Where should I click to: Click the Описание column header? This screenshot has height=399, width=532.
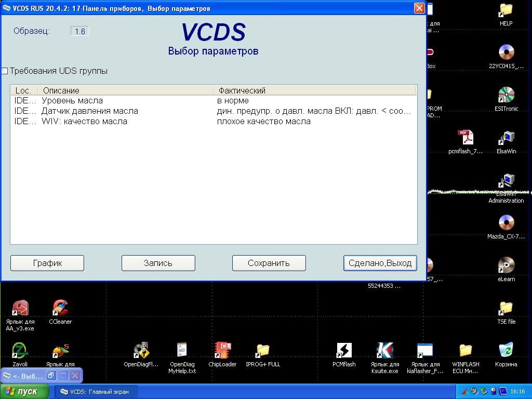(x=125, y=90)
